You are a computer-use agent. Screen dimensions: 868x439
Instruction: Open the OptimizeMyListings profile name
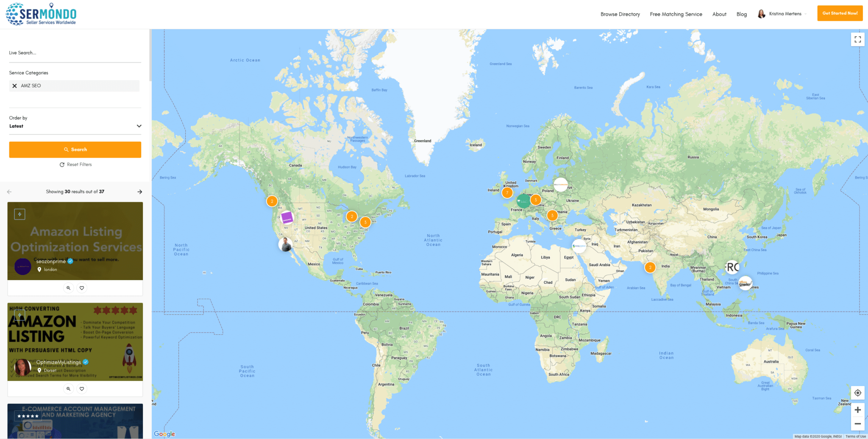point(58,362)
